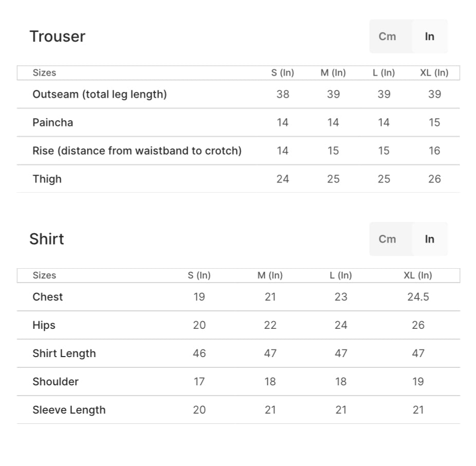Switch Trouser measurements to Cm
The width and height of the screenshot is (476, 466).
point(387,36)
